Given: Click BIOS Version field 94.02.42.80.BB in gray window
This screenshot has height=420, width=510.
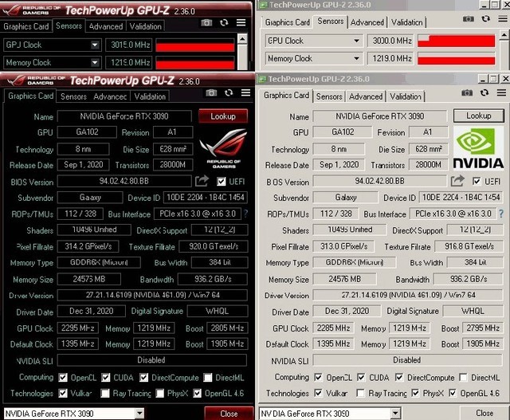Looking at the screenshot, I should (379, 181).
